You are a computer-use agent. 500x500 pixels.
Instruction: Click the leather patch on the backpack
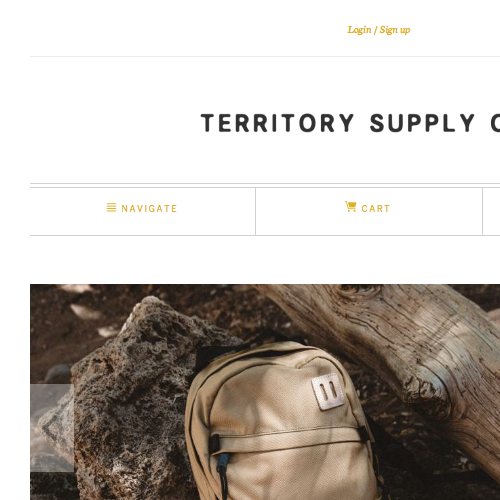point(328,392)
